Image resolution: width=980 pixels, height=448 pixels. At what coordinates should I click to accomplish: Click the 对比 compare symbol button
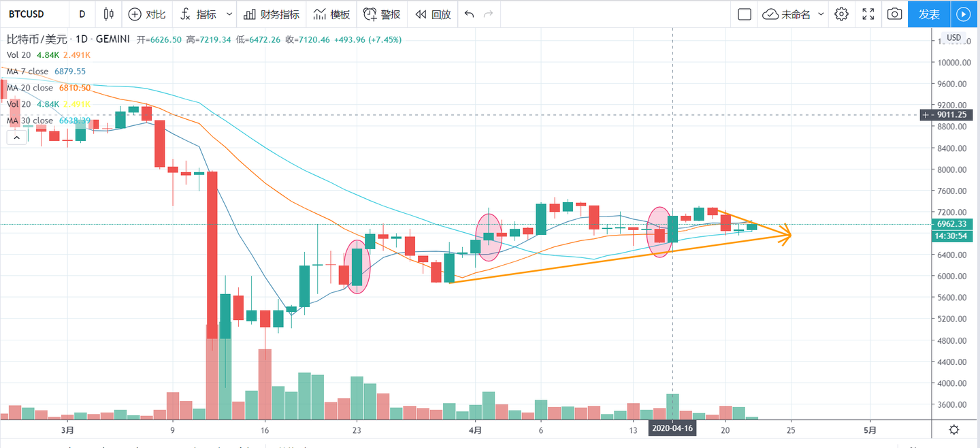click(147, 14)
